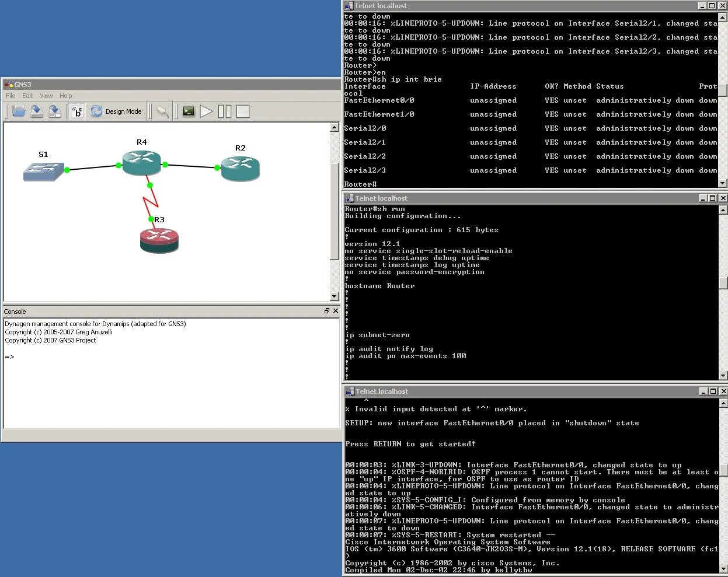
Task: Click the top Telnet localhost window icon
Action: (x=349, y=6)
